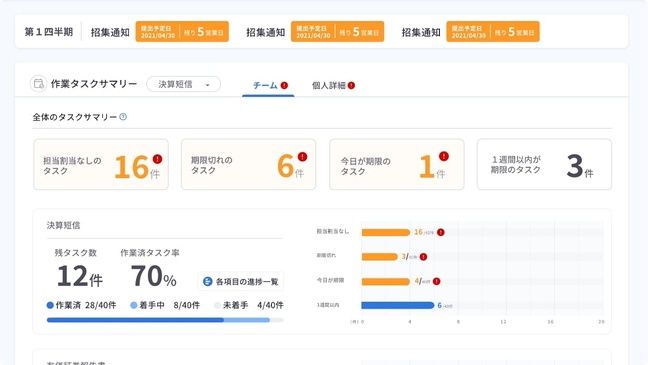Click the 期限切れ orange chart bar
648x365 pixels.
click(380, 257)
